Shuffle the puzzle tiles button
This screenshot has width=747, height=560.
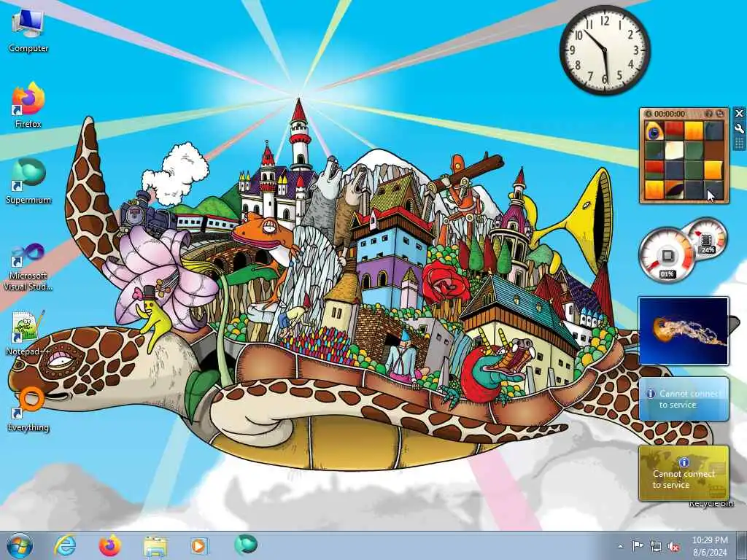click(x=720, y=114)
